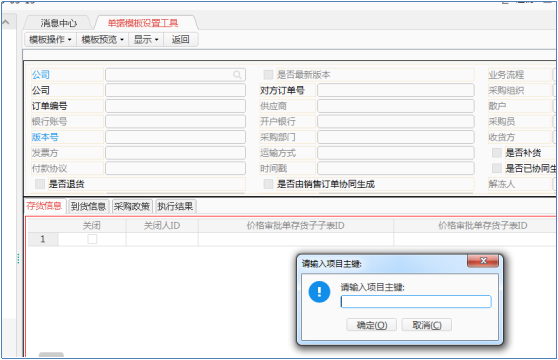Click the 时间戳 input field
Viewport: 558px width, 360px height.
(396, 168)
